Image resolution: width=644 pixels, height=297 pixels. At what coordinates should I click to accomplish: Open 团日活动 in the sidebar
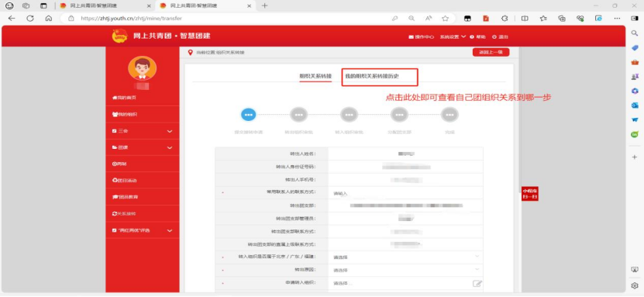124,181
